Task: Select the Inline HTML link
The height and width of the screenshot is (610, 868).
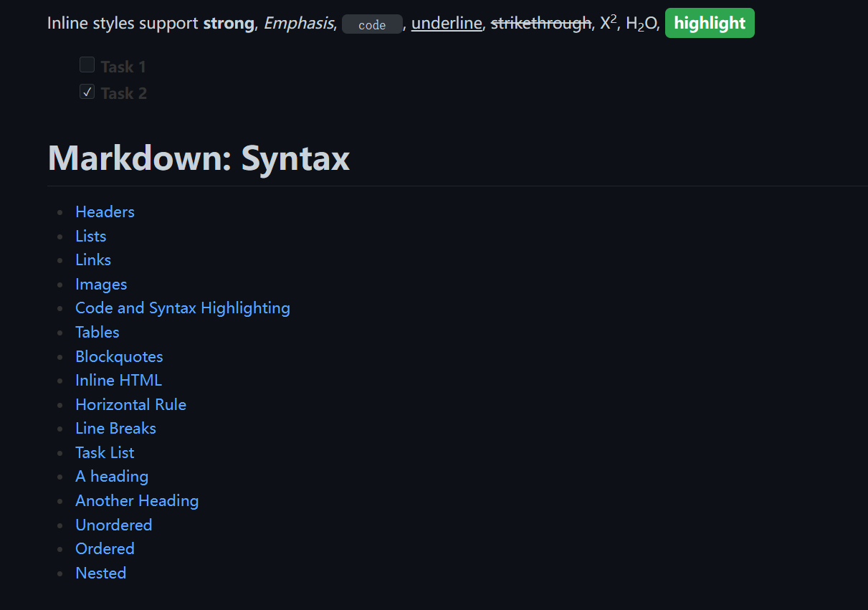Action: pyautogui.click(x=118, y=380)
